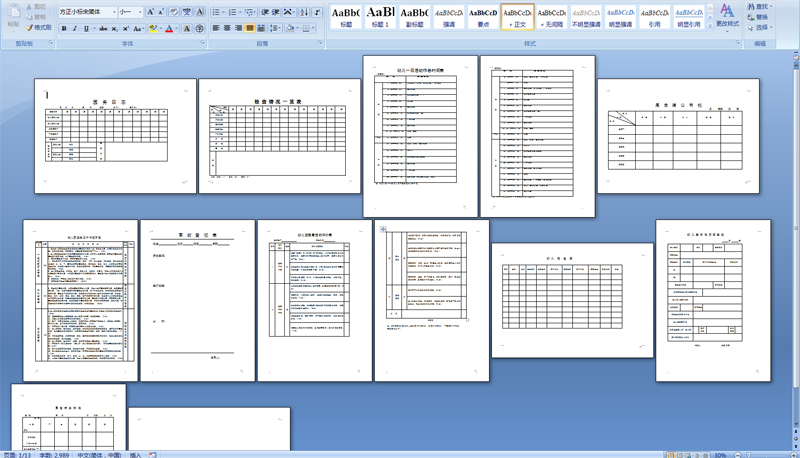Click the Sort icon

point(304,12)
